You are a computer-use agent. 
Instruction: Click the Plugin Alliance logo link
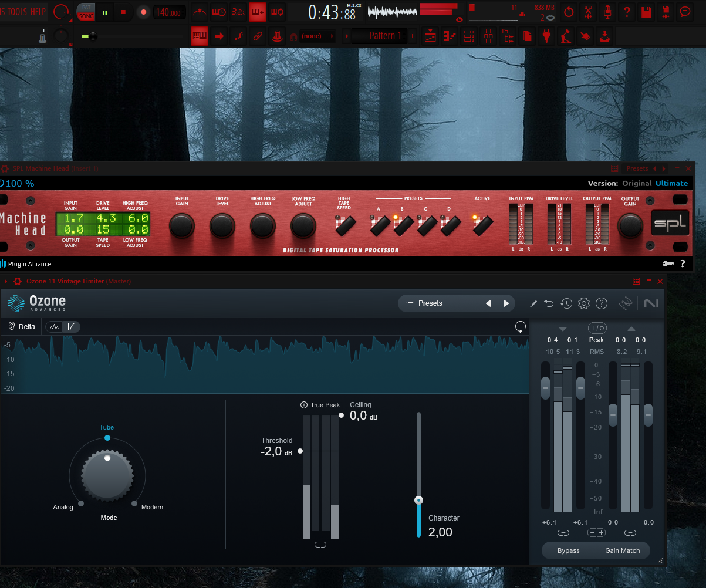(26, 264)
